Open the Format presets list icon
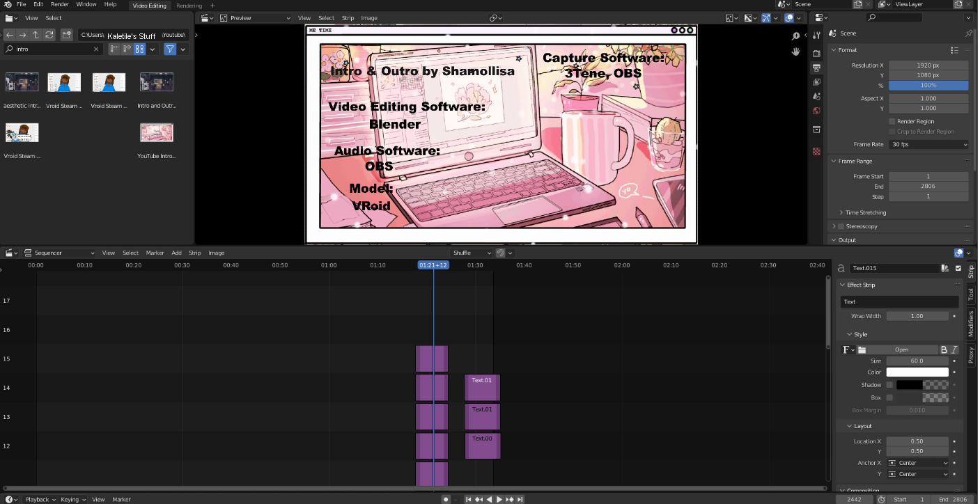The width and height of the screenshot is (980, 504). tap(955, 50)
